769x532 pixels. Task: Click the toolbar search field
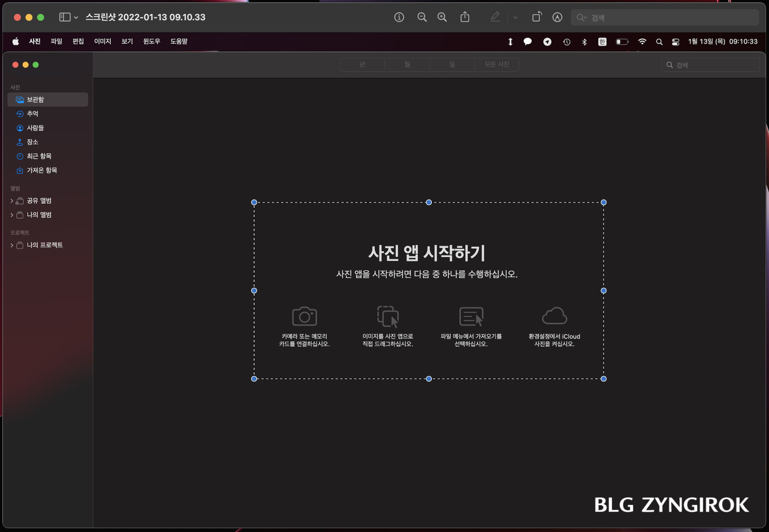click(x=665, y=17)
